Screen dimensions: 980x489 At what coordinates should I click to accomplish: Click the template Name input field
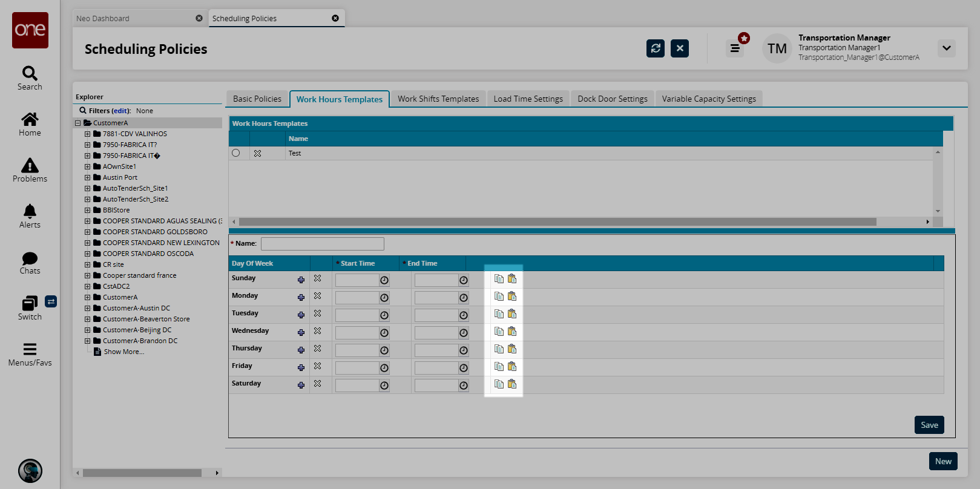322,243
